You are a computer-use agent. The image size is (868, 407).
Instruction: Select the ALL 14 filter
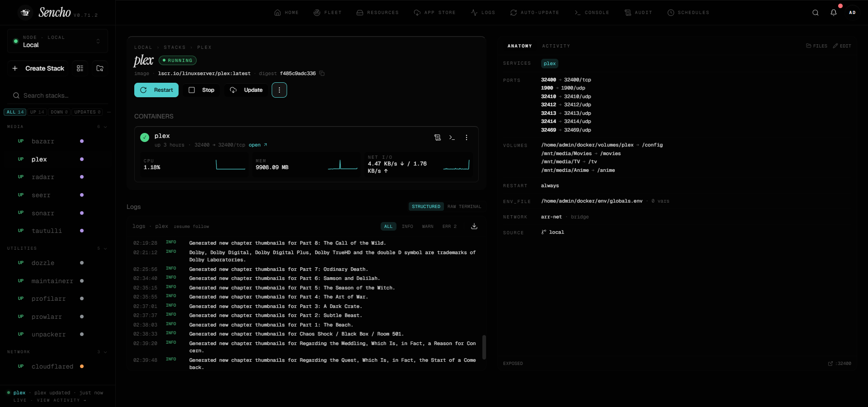pyautogui.click(x=15, y=112)
